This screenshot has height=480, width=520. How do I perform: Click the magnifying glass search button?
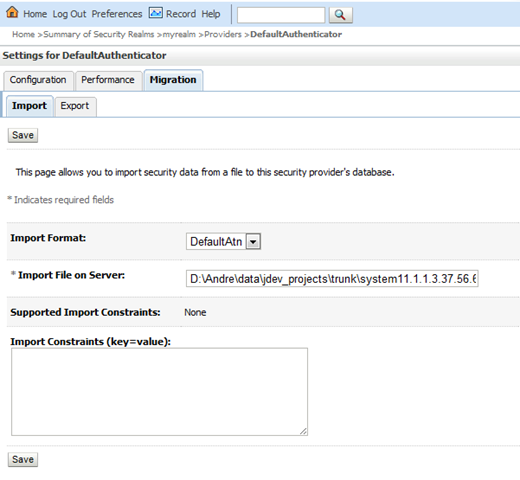pos(340,15)
